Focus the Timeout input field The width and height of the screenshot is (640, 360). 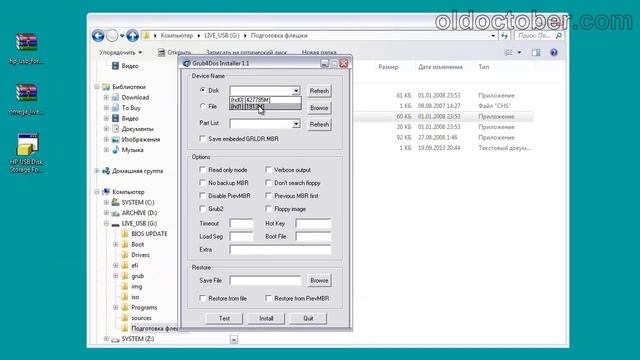click(241, 224)
